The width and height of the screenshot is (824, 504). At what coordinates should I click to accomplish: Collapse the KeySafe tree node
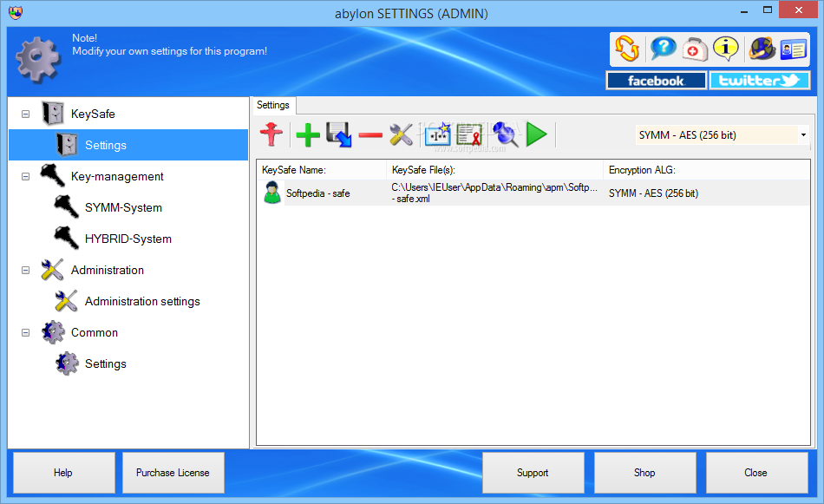[x=25, y=114]
